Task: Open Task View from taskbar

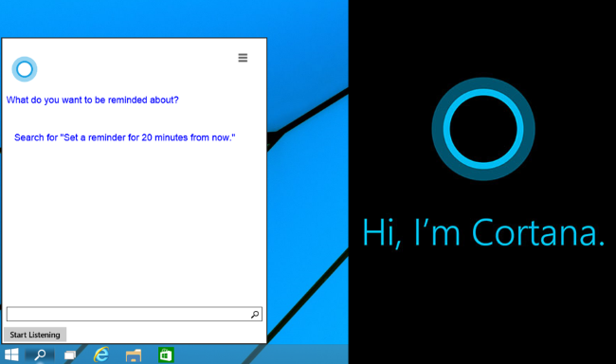Action: point(70,355)
